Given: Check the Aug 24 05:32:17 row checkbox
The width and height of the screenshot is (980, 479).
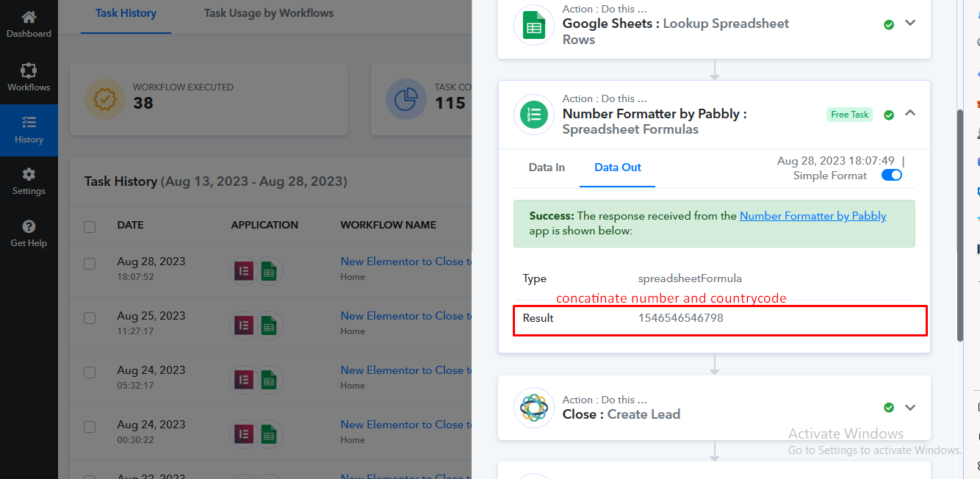Looking at the screenshot, I should pyautogui.click(x=90, y=372).
